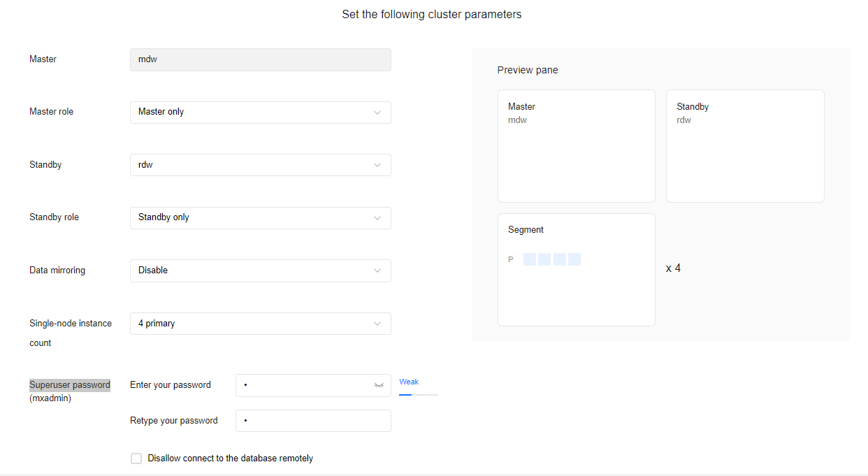Click the Segment card title in preview

point(526,230)
